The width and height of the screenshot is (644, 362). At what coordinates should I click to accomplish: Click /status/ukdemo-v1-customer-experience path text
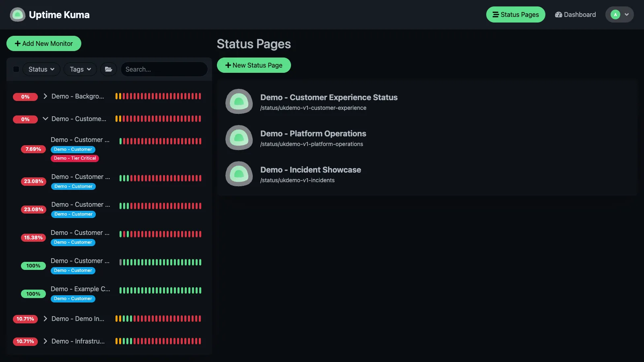(x=313, y=108)
